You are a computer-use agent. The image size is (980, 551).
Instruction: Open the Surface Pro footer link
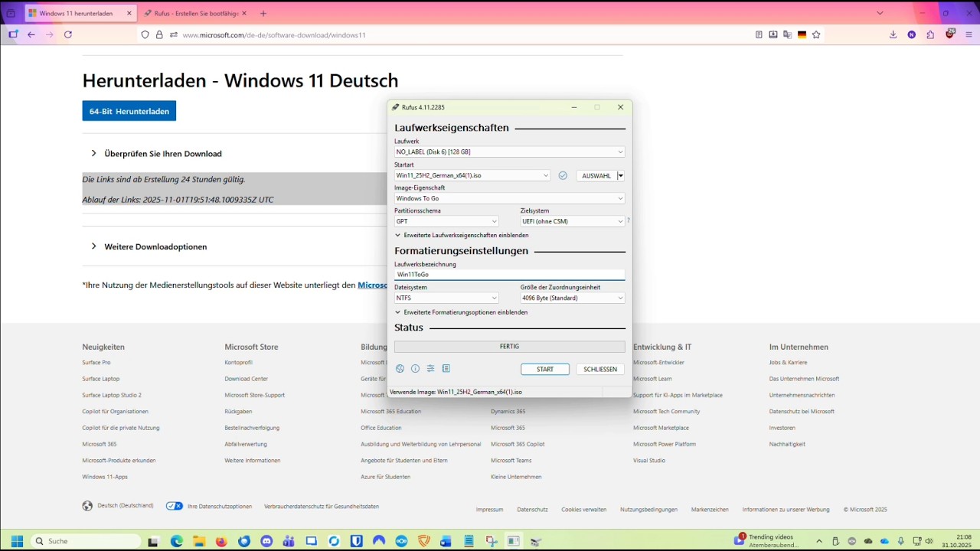click(96, 362)
